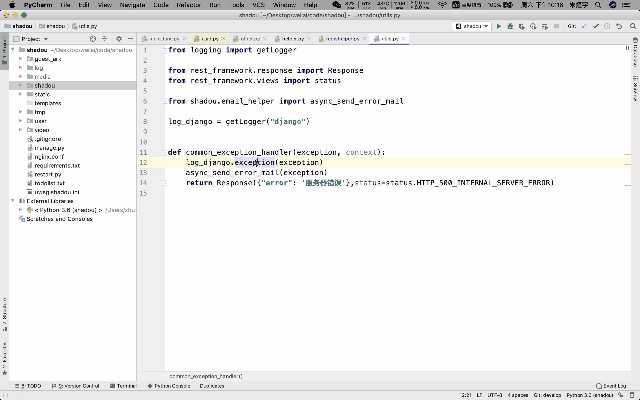The height and width of the screenshot is (400, 640).
Task: Close the utils.py editor tab
Action: pos(403,39)
